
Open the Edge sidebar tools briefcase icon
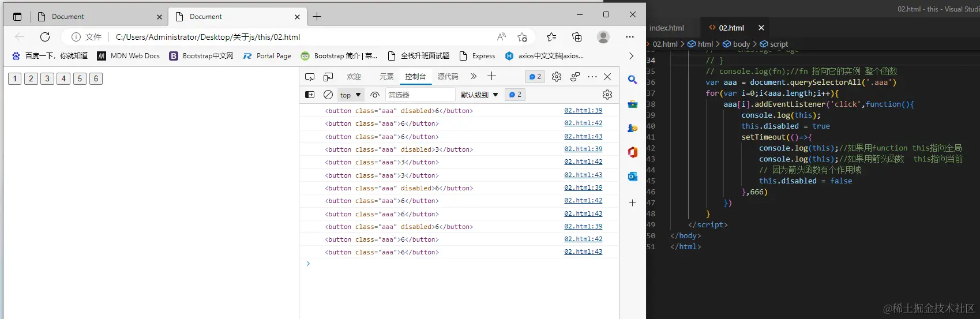(633, 104)
